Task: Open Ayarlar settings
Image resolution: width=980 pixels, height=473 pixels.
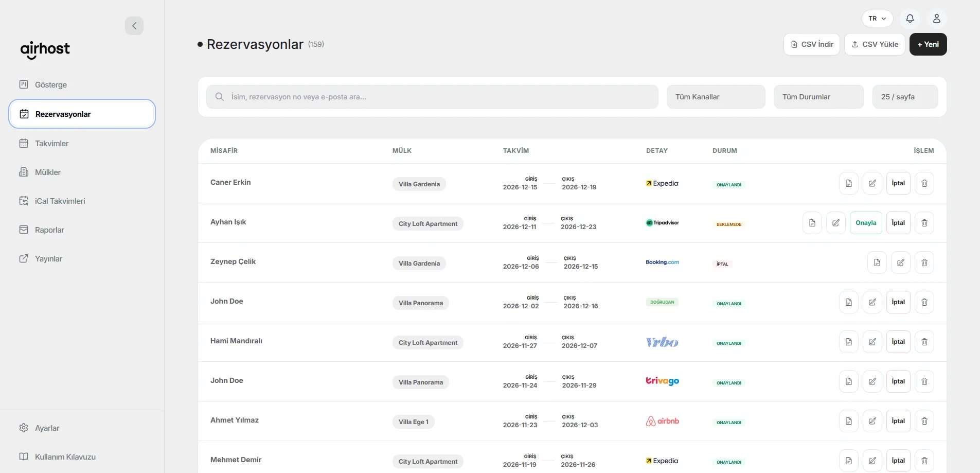Action: (82, 428)
